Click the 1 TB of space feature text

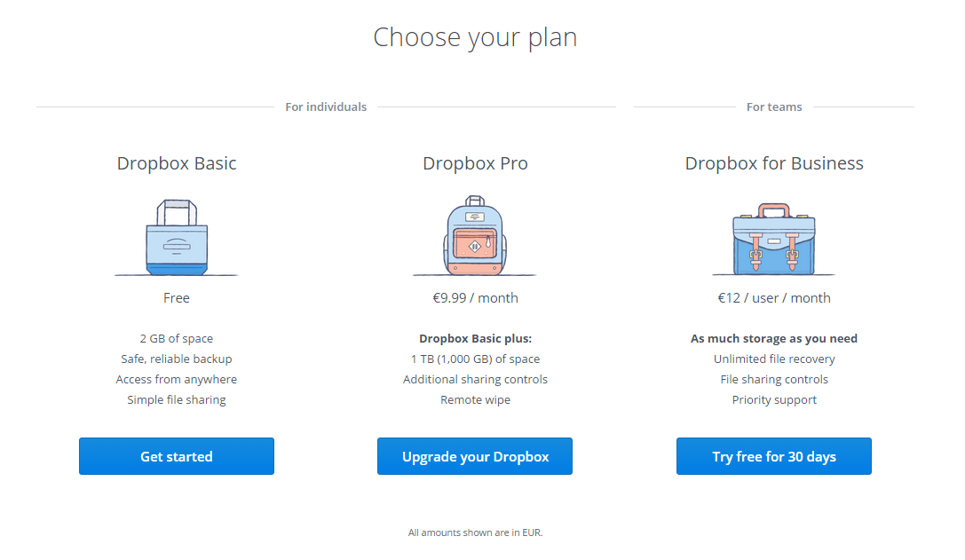coord(474,359)
